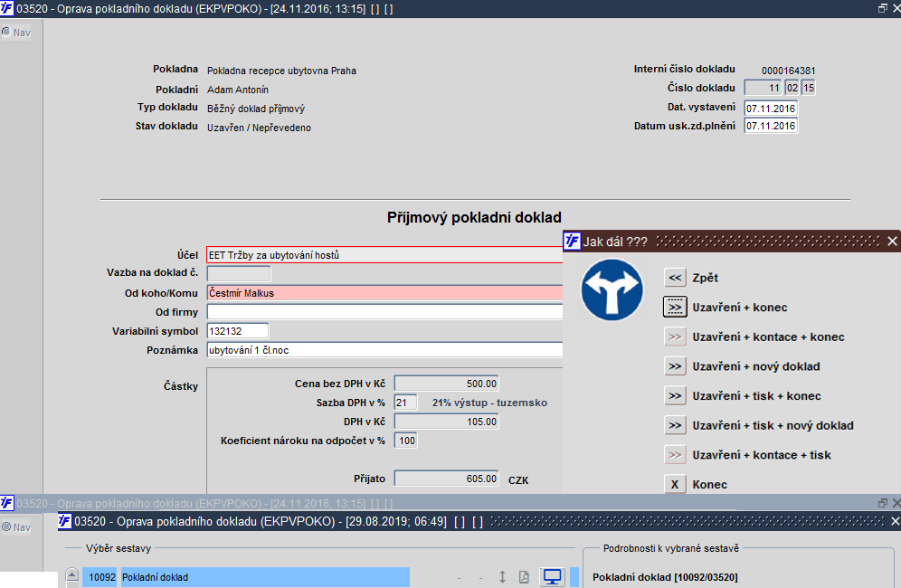Click the Poznámka text field
This screenshot has height=588, width=901.
click(x=384, y=350)
